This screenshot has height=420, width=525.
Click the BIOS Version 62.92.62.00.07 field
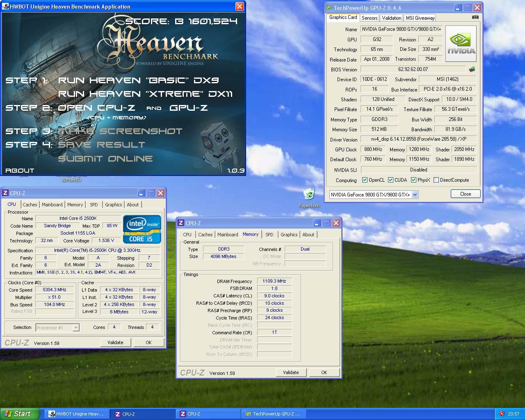pos(413,69)
